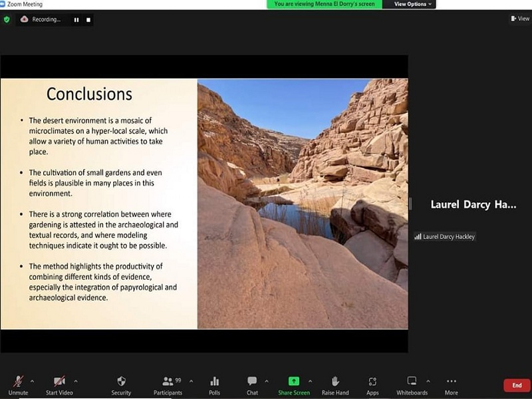Click the bullet starting 'There is a strong correlation'
The height and width of the screenshot is (399, 532).
pos(104,229)
